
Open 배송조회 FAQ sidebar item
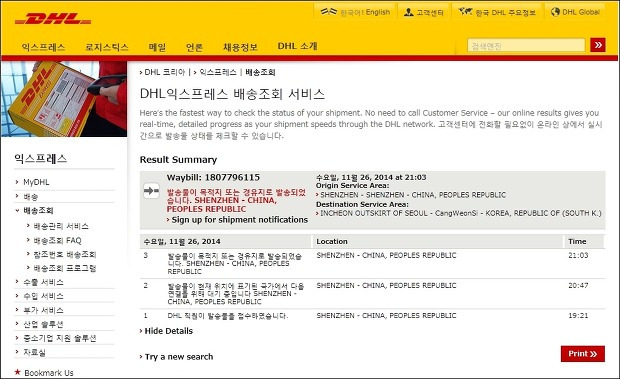(57, 240)
